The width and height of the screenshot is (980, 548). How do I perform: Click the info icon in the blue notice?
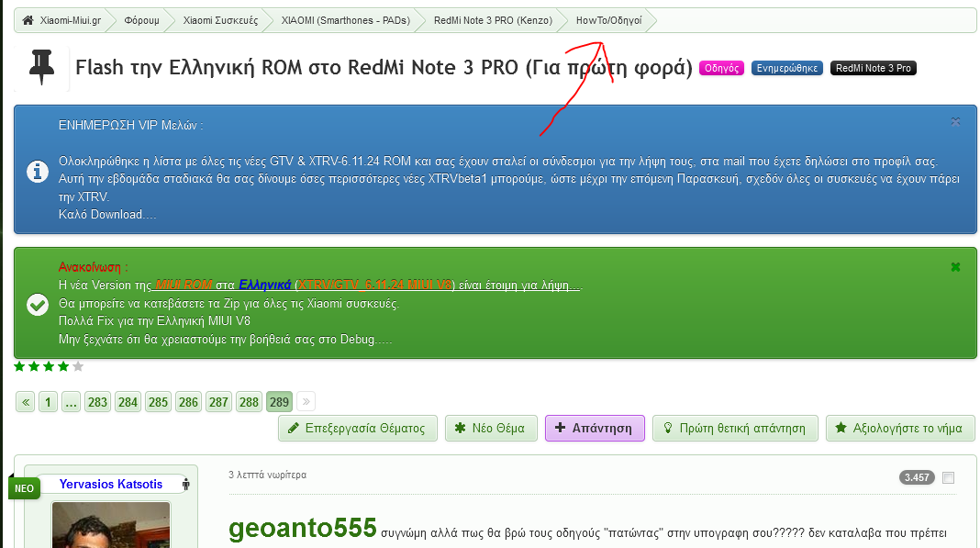click(x=38, y=171)
